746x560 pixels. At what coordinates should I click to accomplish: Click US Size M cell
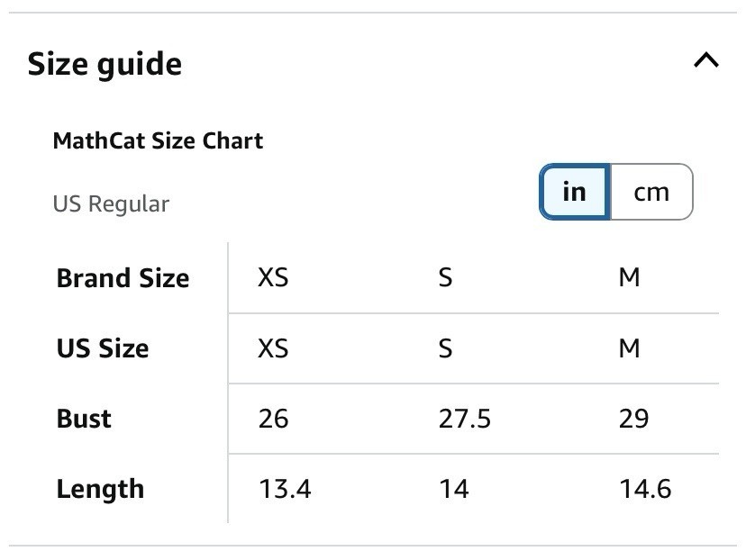[629, 348]
